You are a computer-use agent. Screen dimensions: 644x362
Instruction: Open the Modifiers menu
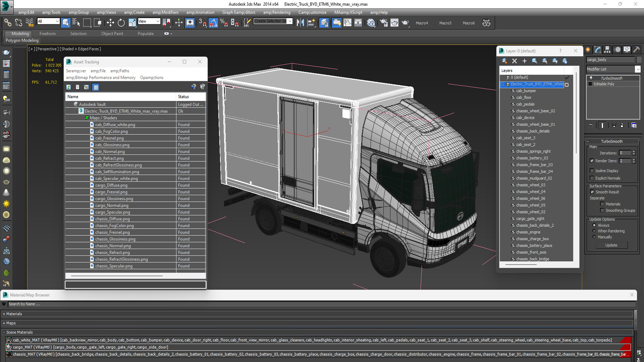(x=165, y=12)
